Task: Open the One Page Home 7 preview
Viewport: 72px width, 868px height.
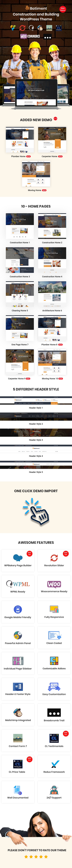Action: [x=20, y=328]
